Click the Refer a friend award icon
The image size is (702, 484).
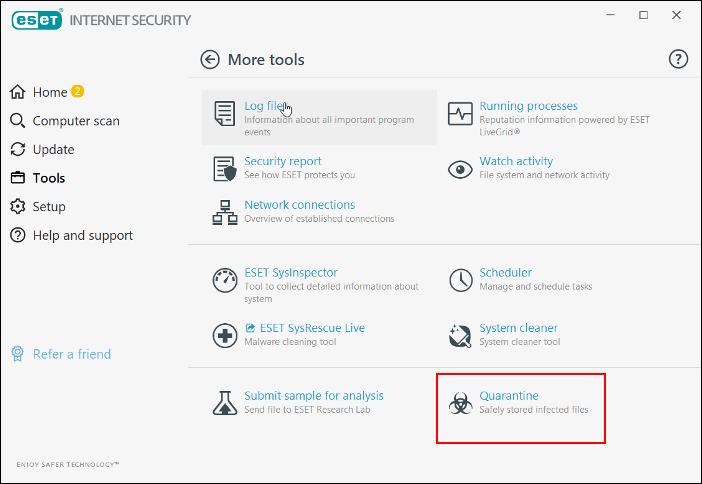17,354
